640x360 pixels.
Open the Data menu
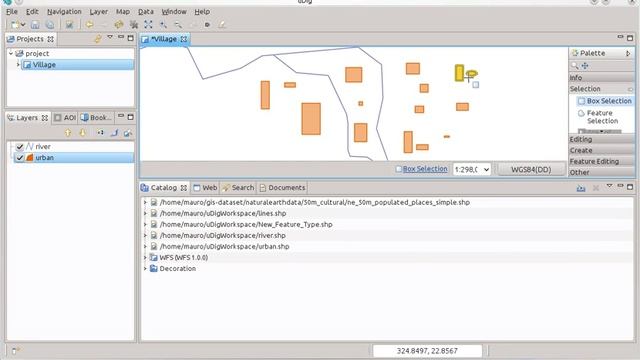click(x=146, y=11)
